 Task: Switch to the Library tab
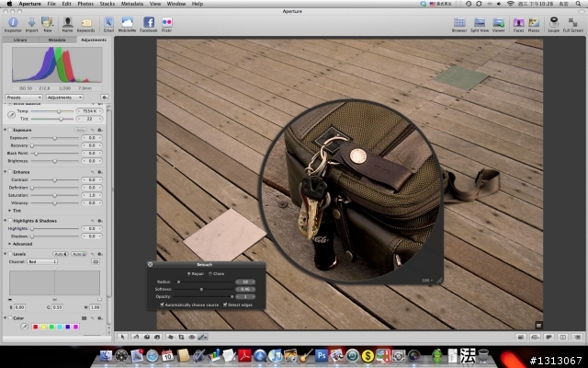click(x=20, y=40)
